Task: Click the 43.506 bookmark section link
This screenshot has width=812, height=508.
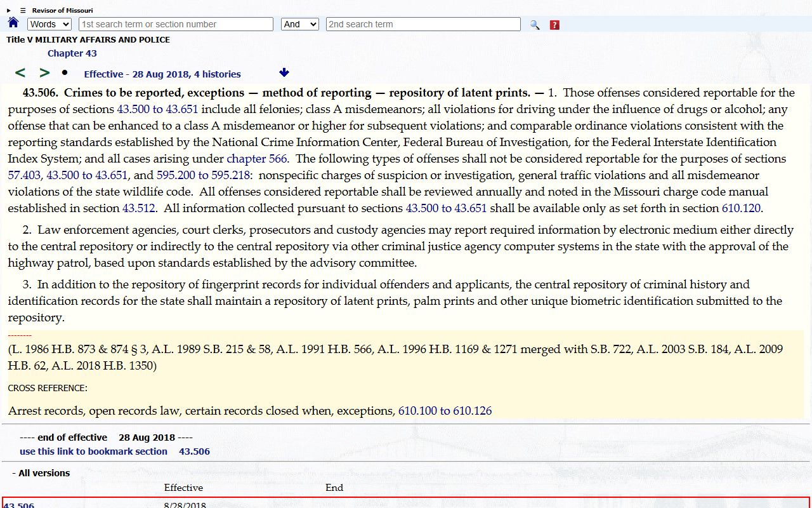Action: (194, 451)
